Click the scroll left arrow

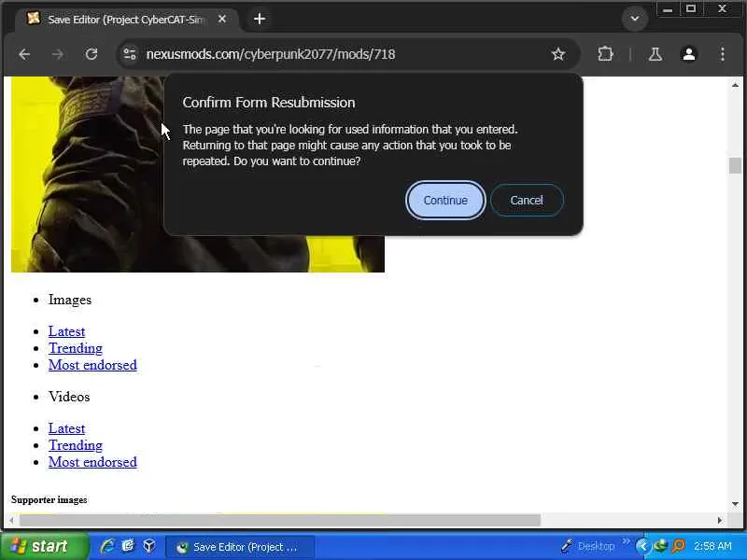point(11,520)
